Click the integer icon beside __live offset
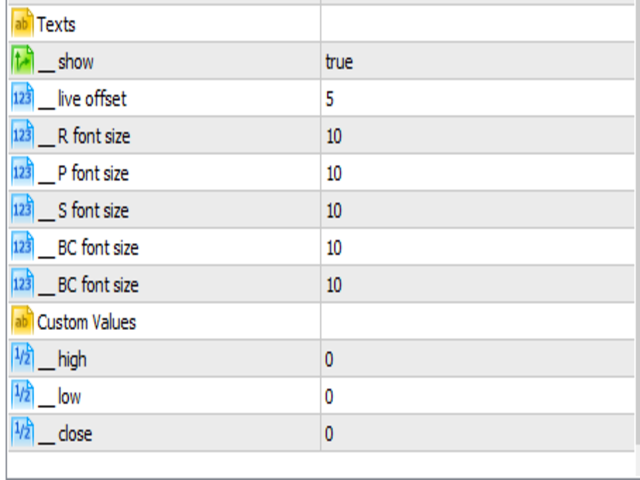 pos(22,99)
